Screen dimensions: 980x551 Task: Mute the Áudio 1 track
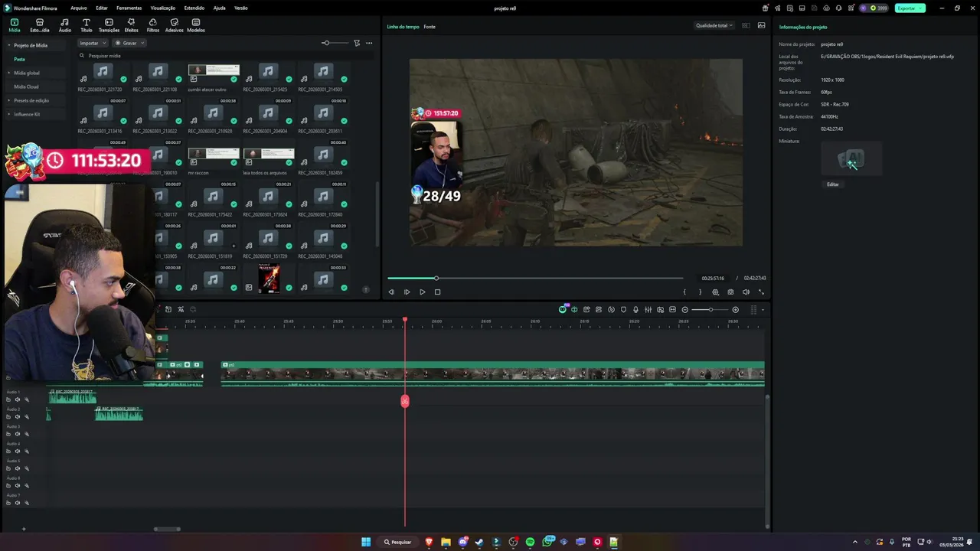(17, 399)
